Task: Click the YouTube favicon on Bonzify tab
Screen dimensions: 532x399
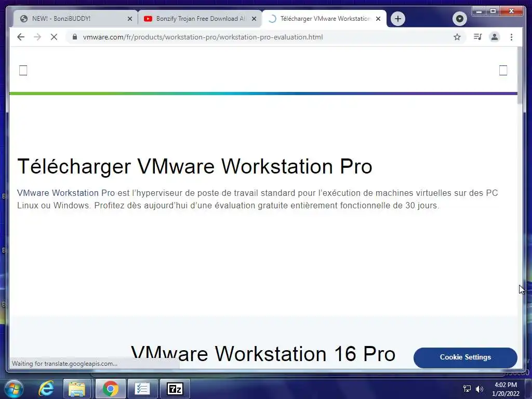Action: (x=148, y=19)
